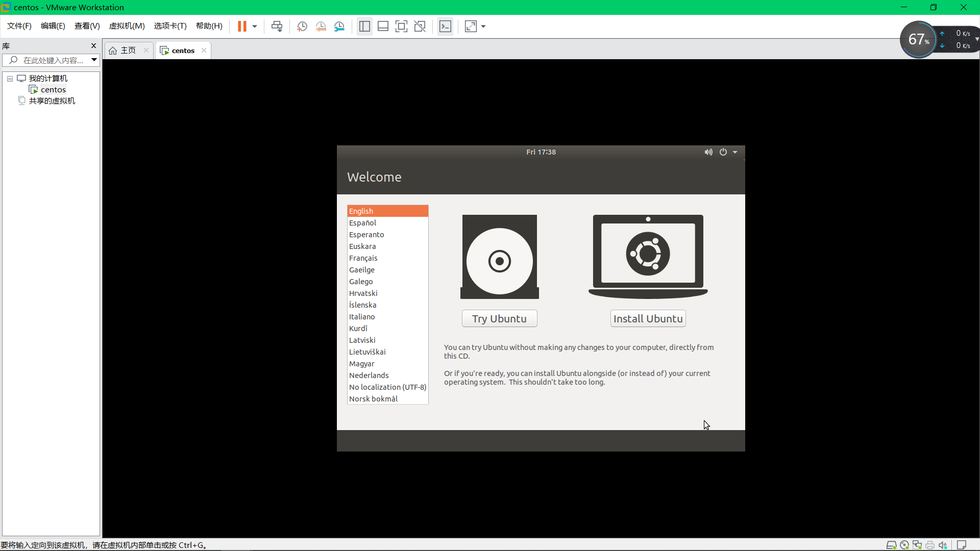Click the 67% performance monitor widget
980x551 pixels.
918,39
